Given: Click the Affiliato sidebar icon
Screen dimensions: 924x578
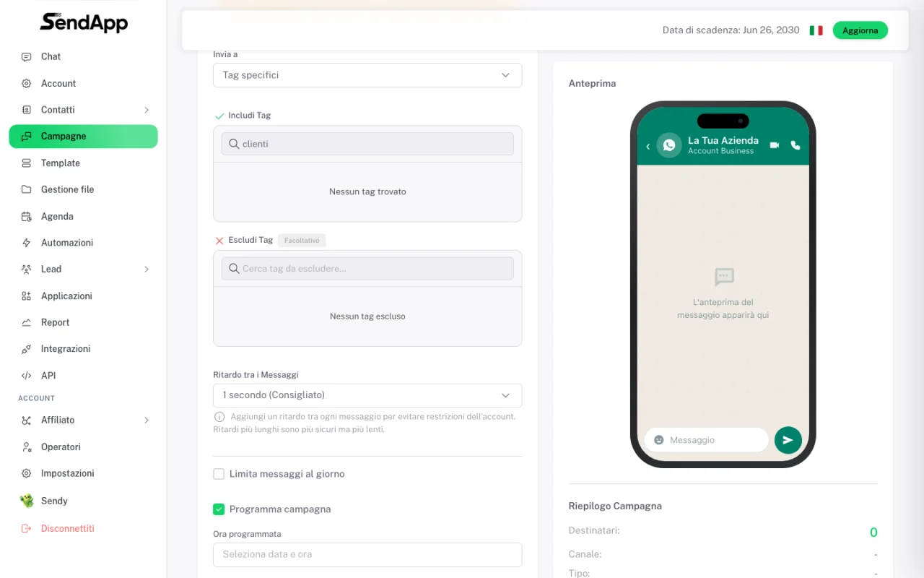Looking at the screenshot, I should (x=27, y=420).
